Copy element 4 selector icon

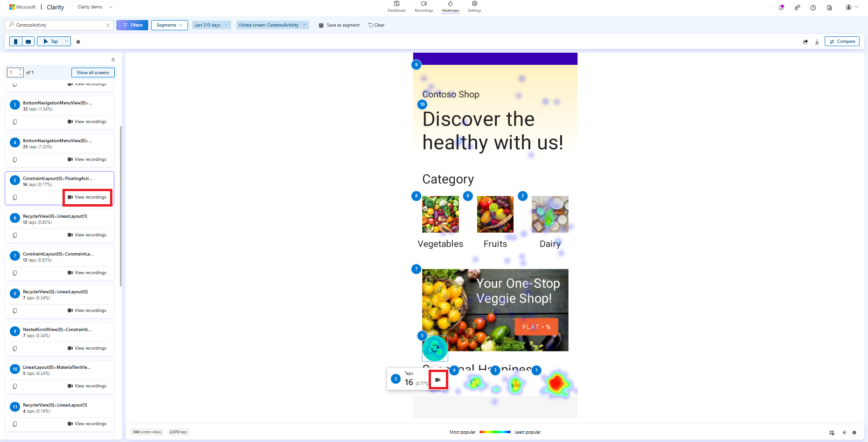coord(15,160)
